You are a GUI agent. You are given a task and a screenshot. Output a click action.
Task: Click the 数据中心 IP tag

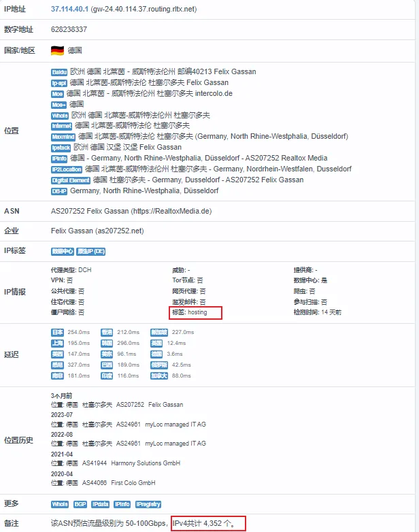point(63,251)
